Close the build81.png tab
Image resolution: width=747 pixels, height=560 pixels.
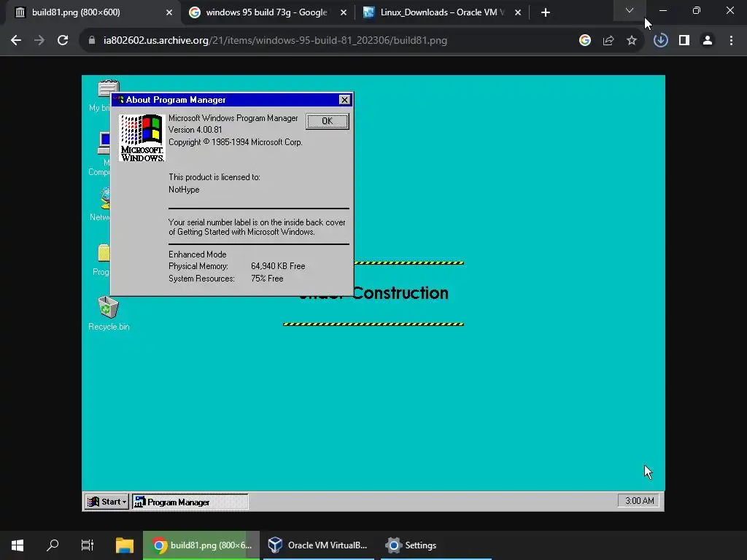169,12
